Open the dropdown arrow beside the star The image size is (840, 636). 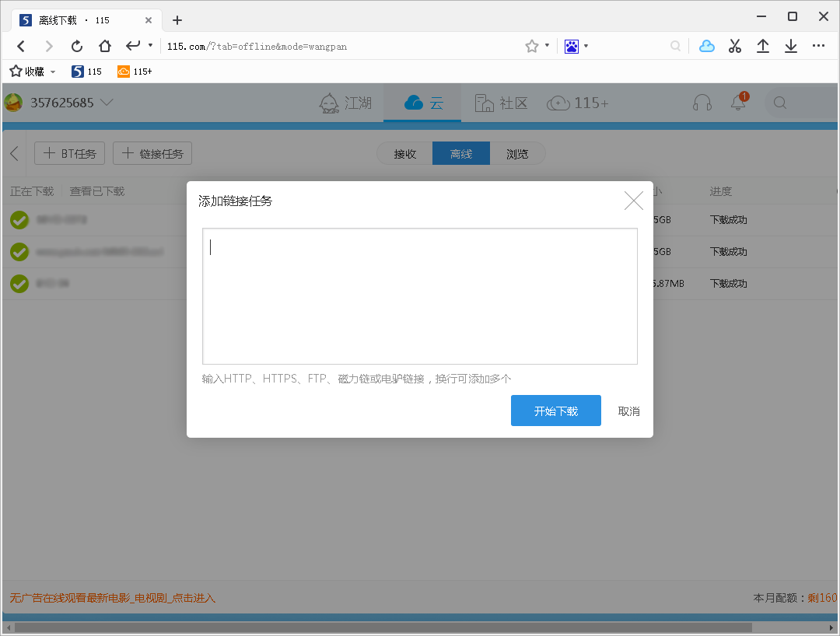pos(547,46)
